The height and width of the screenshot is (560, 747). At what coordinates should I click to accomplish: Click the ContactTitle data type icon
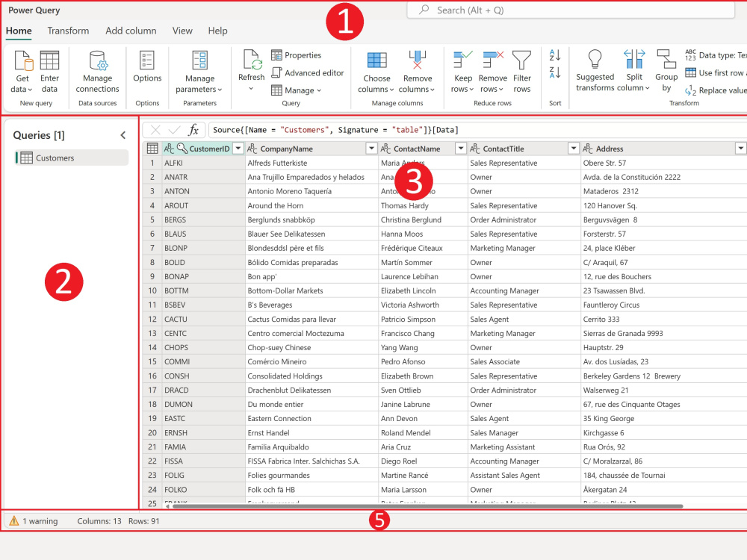pyautogui.click(x=475, y=149)
